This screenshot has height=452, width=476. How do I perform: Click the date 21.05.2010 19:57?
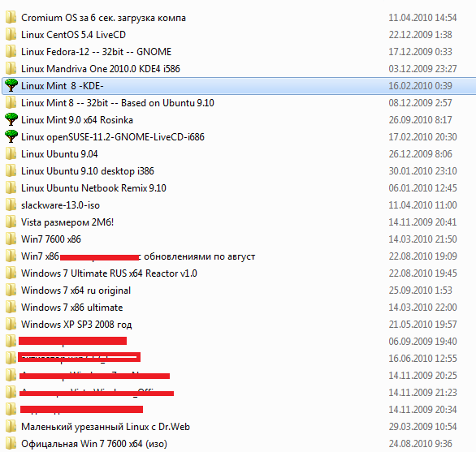point(422,325)
